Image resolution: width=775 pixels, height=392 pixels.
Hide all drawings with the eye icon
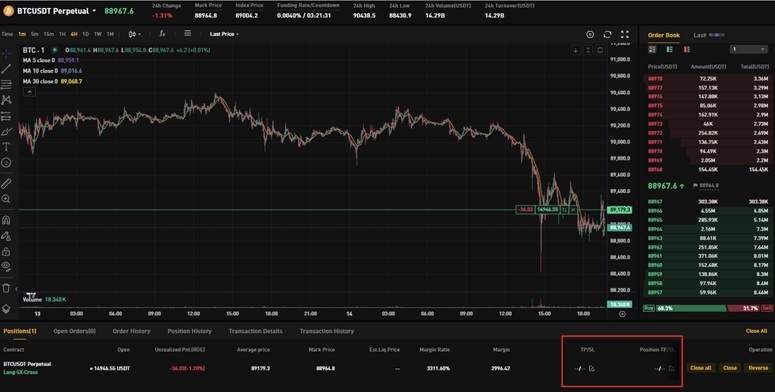click(x=6, y=266)
